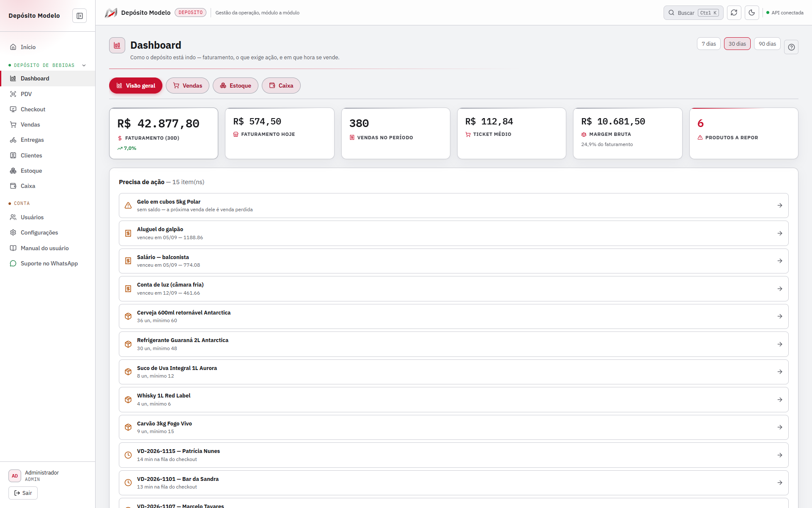
Task: Click box icon on Whisky 1L Red Label row
Action: point(128,400)
